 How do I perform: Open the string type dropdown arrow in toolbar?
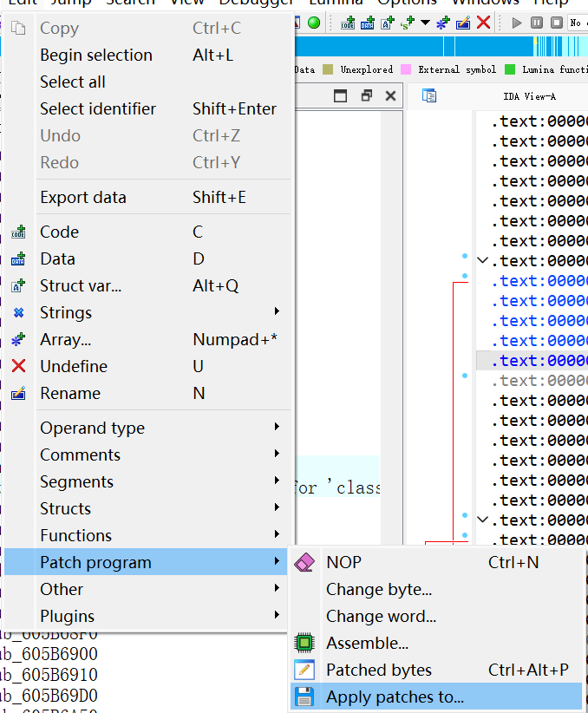tap(425, 23)
